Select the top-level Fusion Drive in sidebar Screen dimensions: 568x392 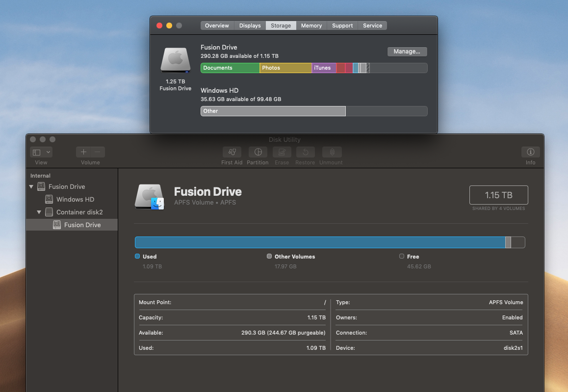point(67,186)
